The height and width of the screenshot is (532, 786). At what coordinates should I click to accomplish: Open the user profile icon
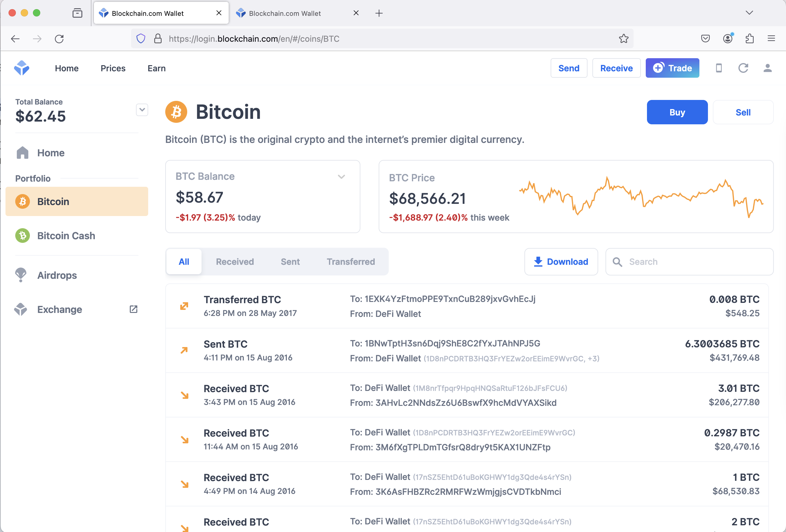coord(767,68)
